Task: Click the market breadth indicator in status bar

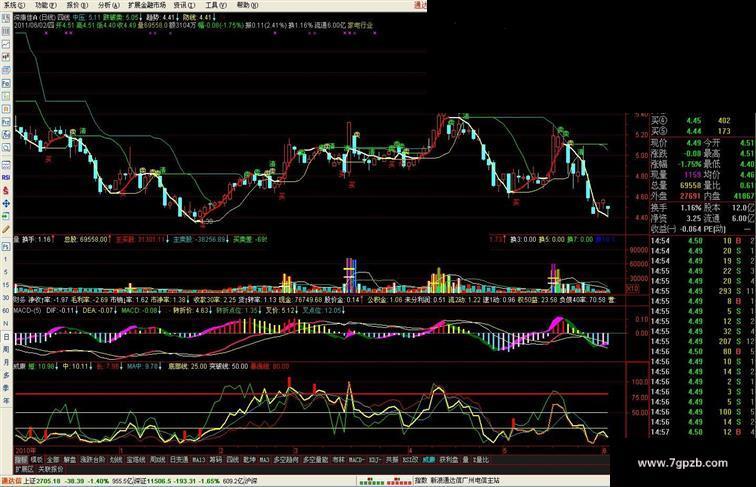Action: [386, 481]
